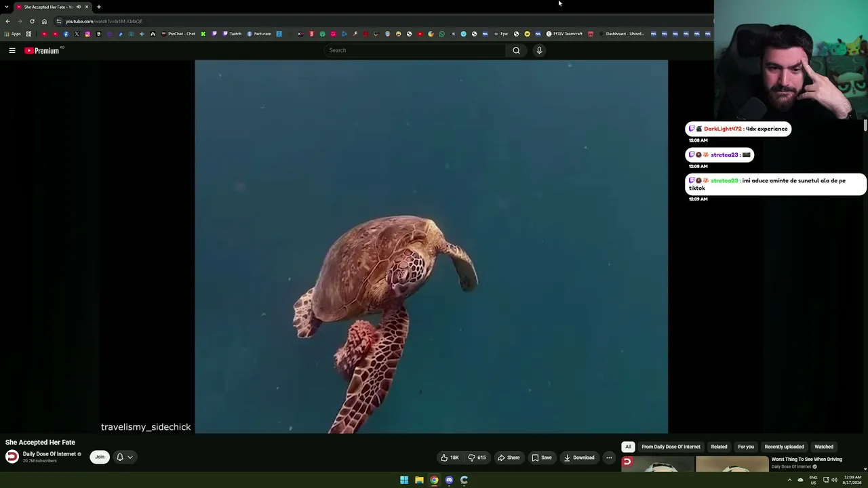Image resolution: width=868 pixels, height=488 pixels.
Task: Filter by From Daily Dose Of Internet
Action: coord(671,447)
